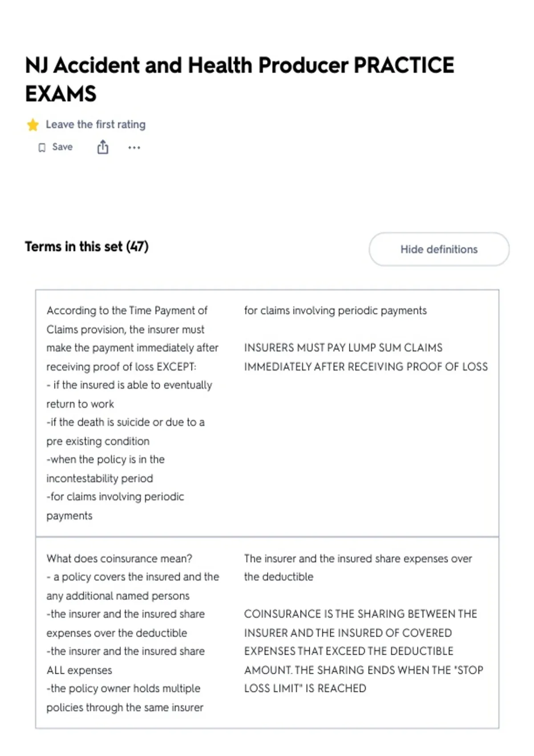Toggle Hide definitions button
534x756 pixels.
coord(439,249)
